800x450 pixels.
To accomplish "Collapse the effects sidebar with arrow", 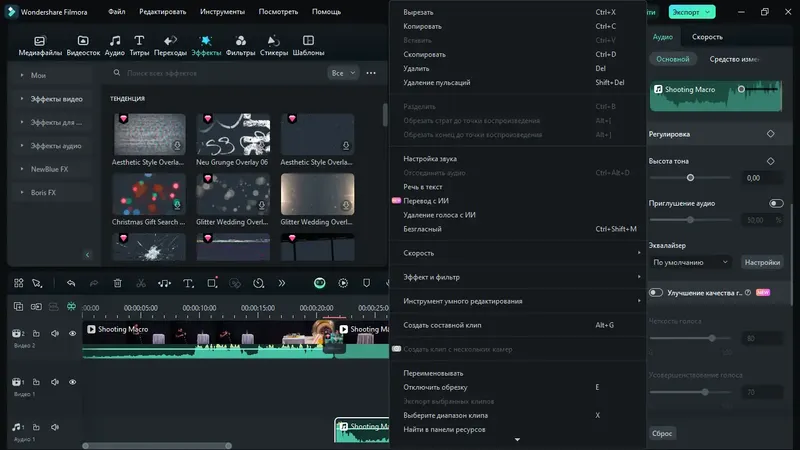I will (87, 255).
